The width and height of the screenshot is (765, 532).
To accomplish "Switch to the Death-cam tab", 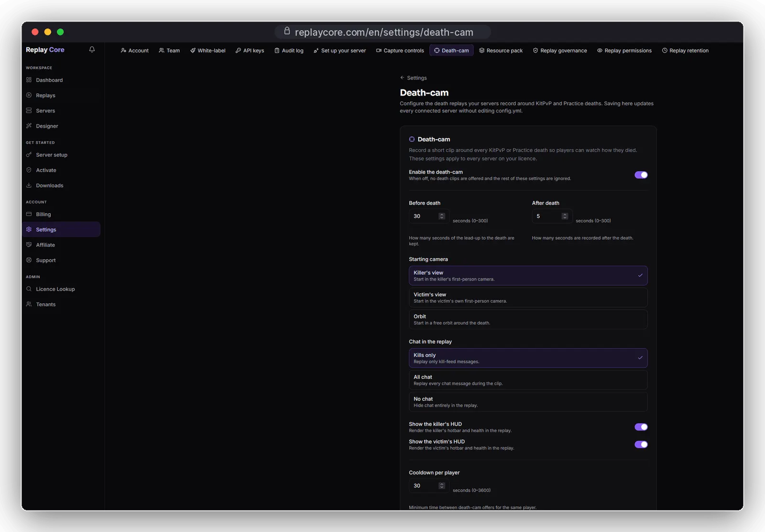I will click(x=451, y=50).
